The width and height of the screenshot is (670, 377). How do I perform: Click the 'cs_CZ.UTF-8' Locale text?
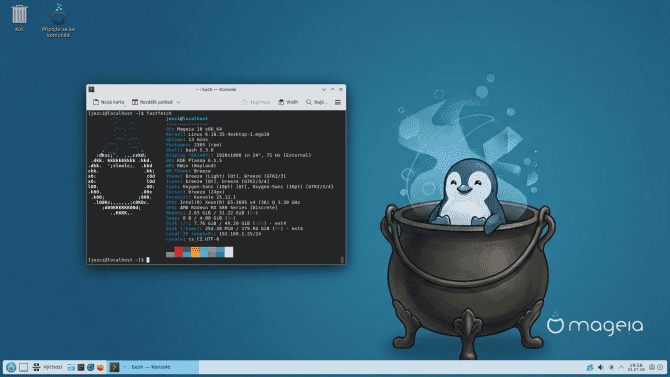click(x=204, y=239)
